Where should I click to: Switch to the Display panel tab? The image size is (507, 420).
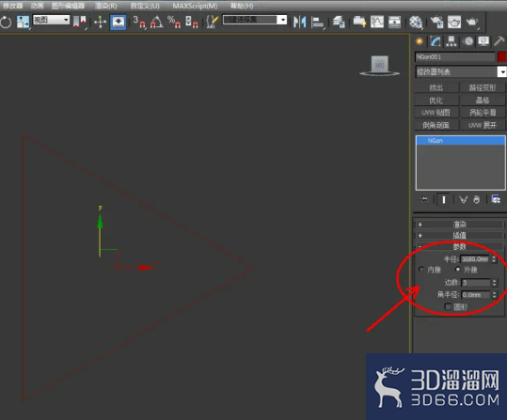point(483,41)
